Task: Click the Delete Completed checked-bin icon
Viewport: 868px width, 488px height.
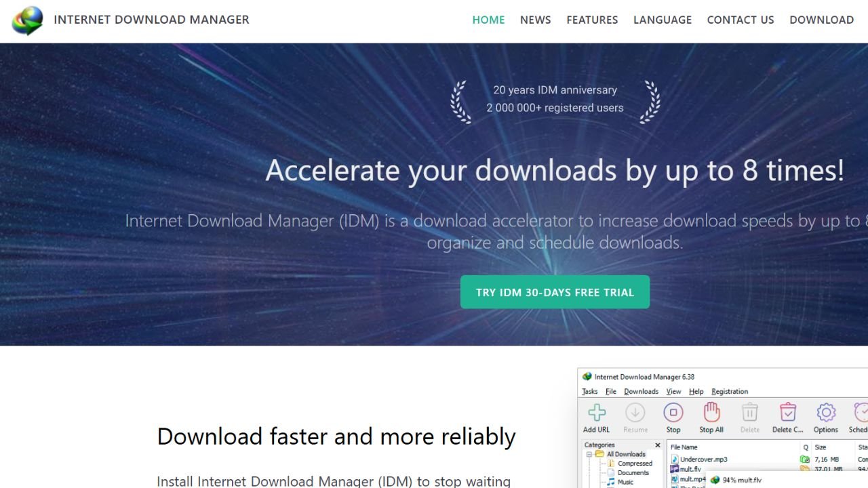Action: [x=787, y=413]
